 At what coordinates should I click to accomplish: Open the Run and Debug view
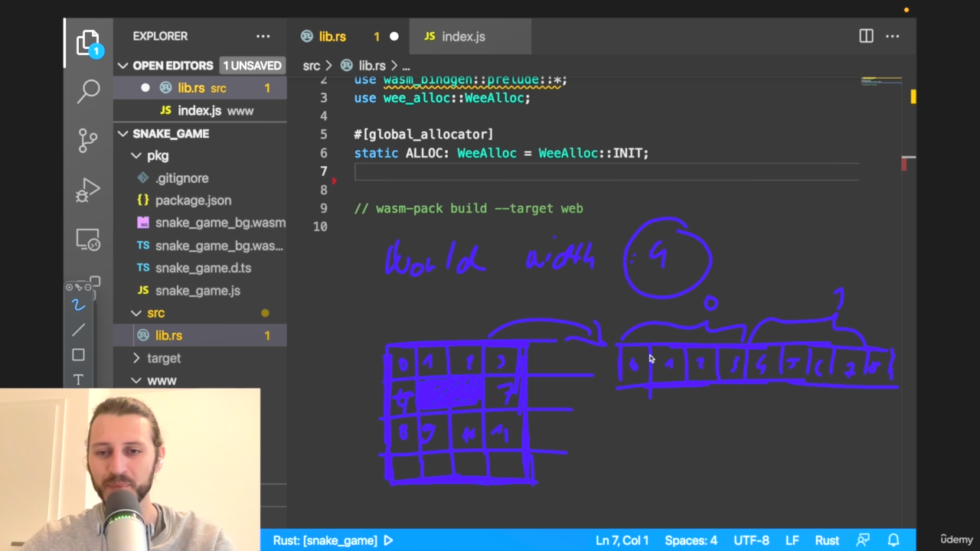pos(88,190)
